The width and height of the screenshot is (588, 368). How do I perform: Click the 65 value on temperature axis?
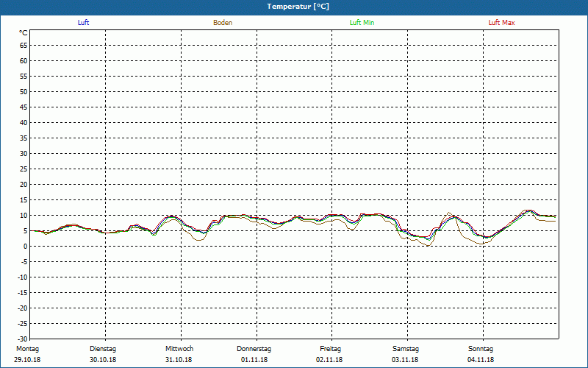(x=24, y=46)
